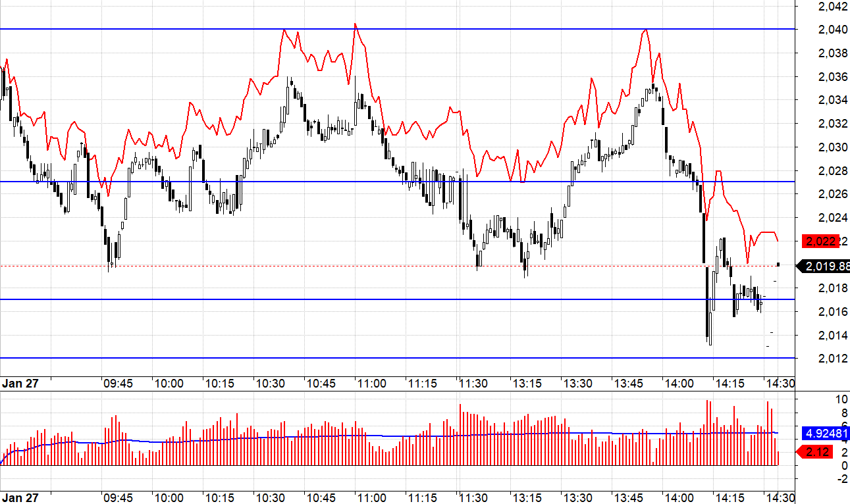The image size is (850, 504).
Task: Click the 14:00 label on upper time axis
Action: click(679, 384)
